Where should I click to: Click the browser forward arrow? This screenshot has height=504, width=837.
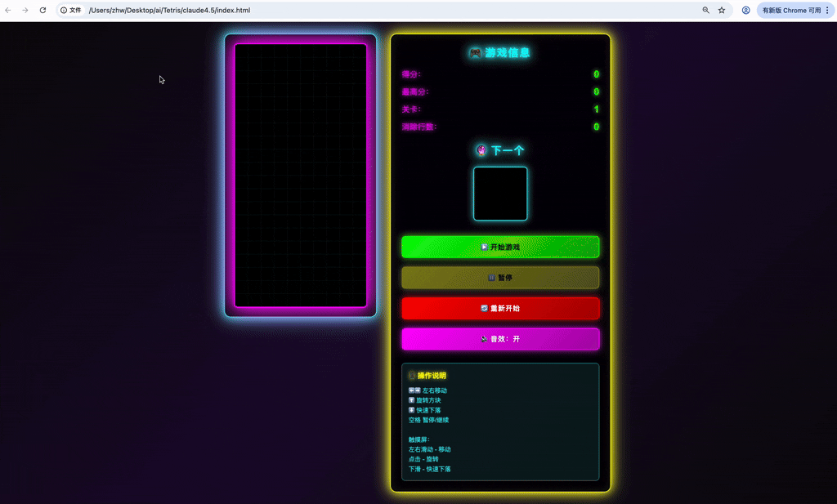coord(25,10)
